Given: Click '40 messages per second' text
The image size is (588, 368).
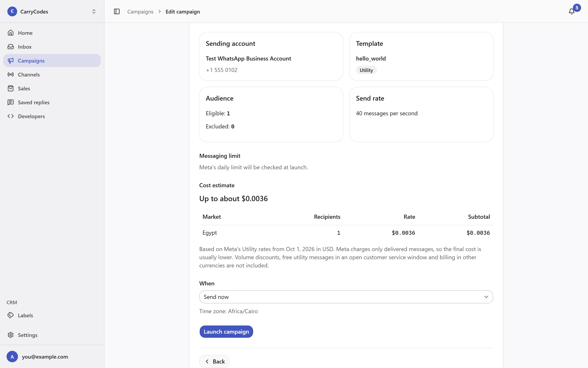Looking at the screenshot, I should click(x=386, y=113).
